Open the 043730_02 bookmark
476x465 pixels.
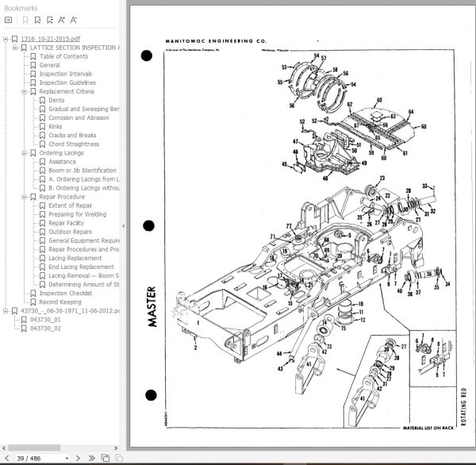pos(45,329)
